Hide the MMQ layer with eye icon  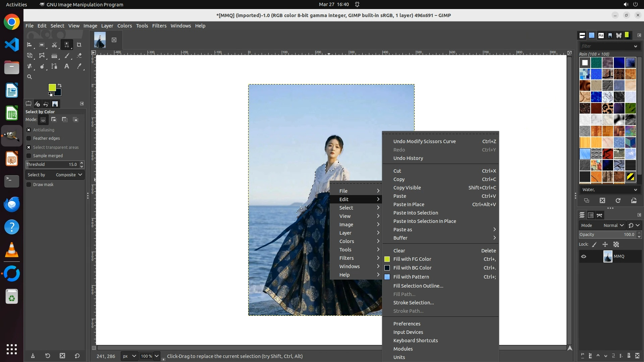[584, 256]
